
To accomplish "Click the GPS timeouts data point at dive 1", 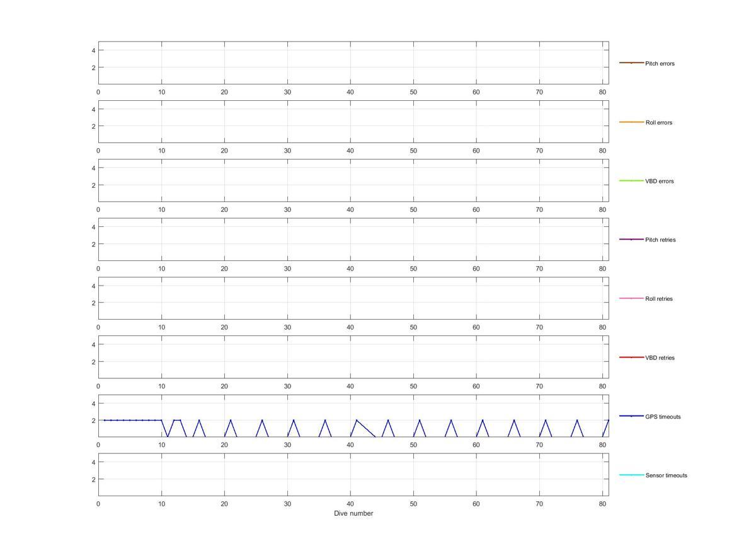I will (x=105, y=420).
